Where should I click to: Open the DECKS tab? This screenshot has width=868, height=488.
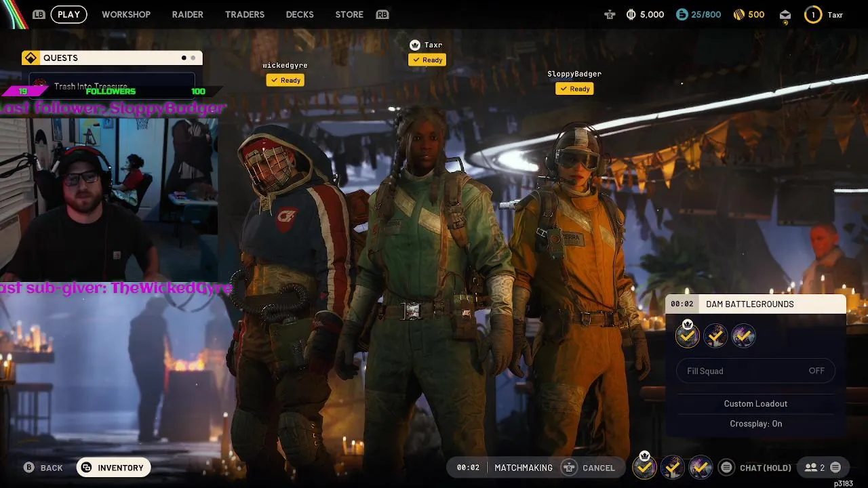click(300, 14)
